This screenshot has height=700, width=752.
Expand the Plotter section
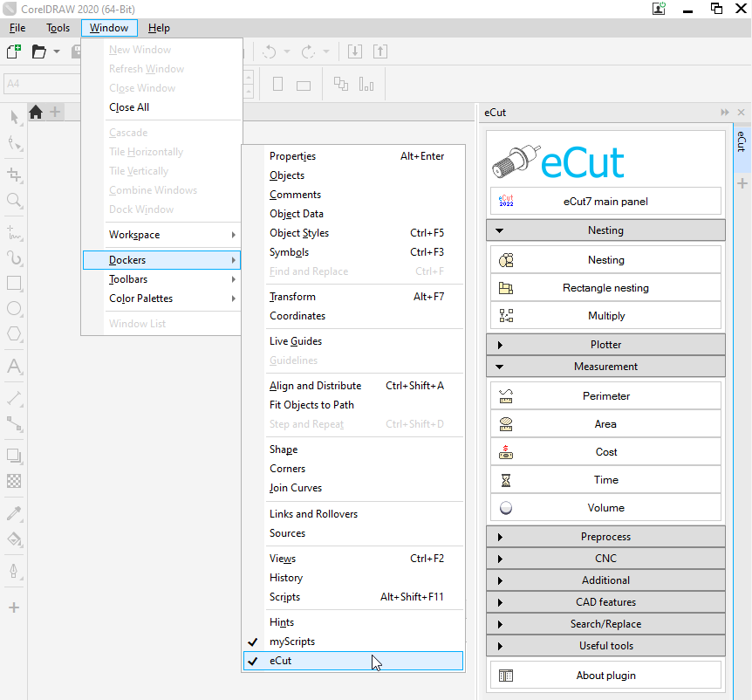pos(605,345)
